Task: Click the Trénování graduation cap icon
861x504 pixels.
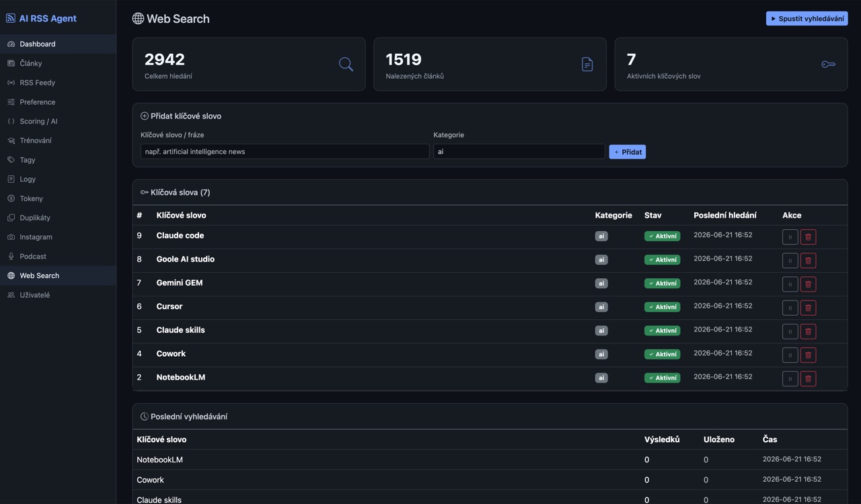Action: point(11,140)
